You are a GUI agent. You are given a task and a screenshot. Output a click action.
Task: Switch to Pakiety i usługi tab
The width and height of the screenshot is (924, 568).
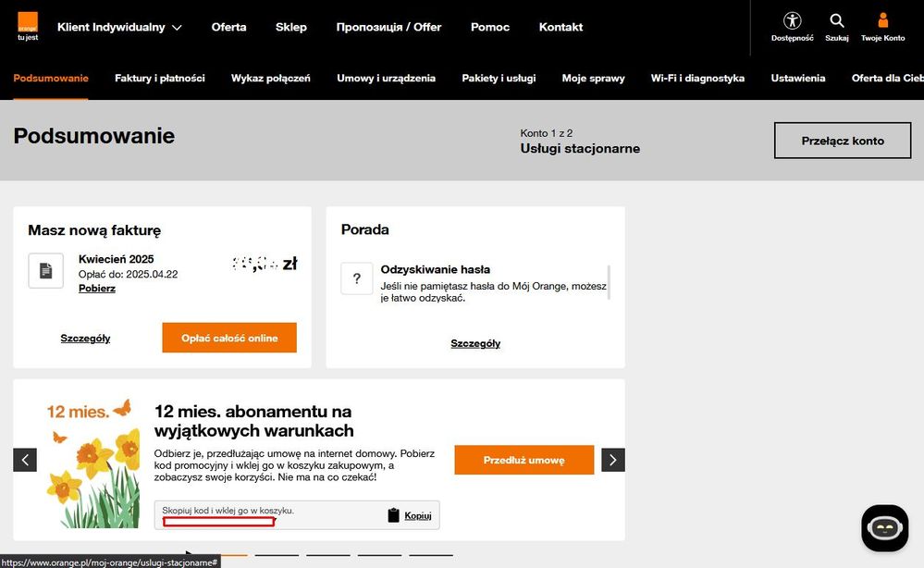499,78
